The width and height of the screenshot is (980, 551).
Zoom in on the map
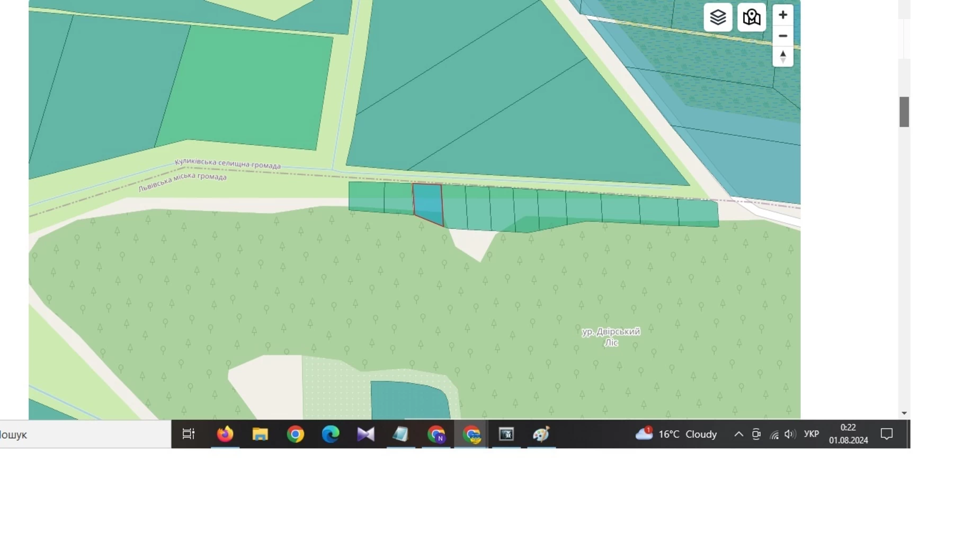click(x=782, y=15)
